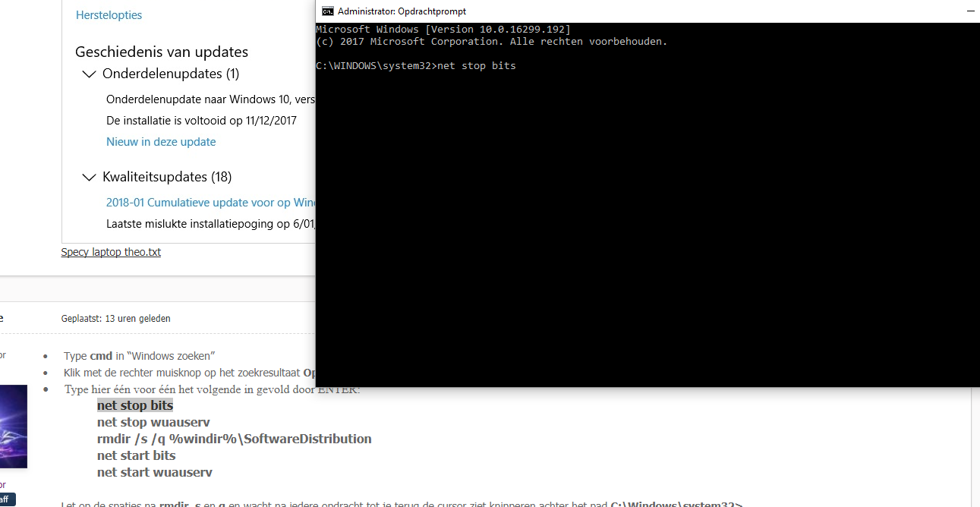The width and height of the screenshot is (980, 507).
Task: Click the 'net stop wuauserv' command line
Action: pos(153,422)
